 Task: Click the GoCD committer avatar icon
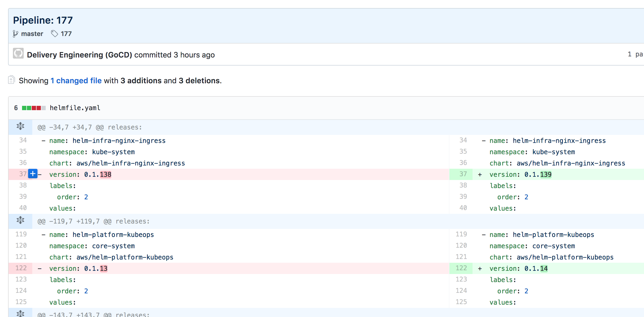(x=18, y=54)
